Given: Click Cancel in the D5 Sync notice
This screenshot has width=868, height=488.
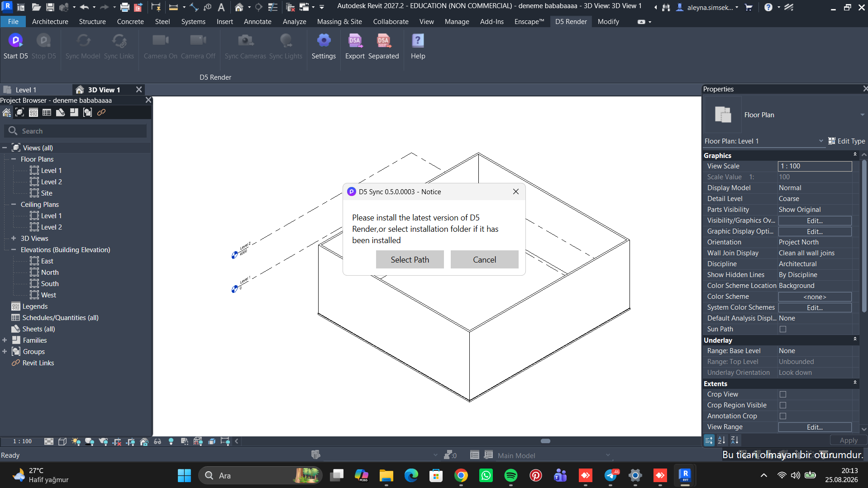Looking at the screenshot, I should click(485, 260).
